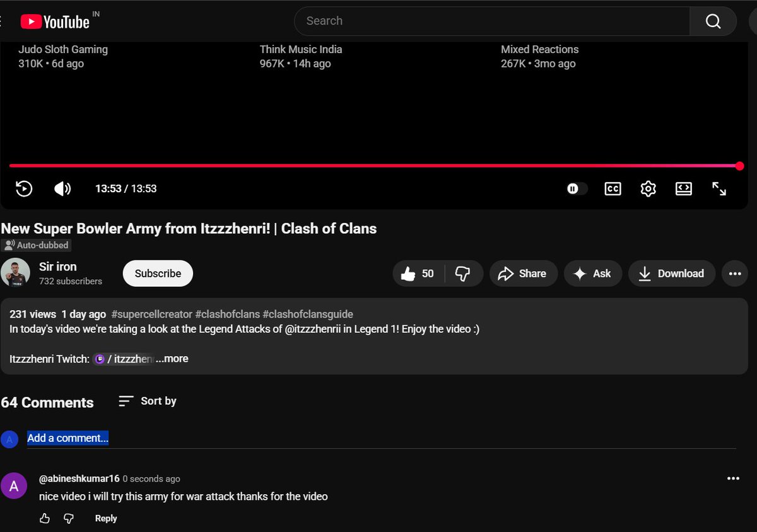Open comment options three-dot menu

click(x=733, y=478)
